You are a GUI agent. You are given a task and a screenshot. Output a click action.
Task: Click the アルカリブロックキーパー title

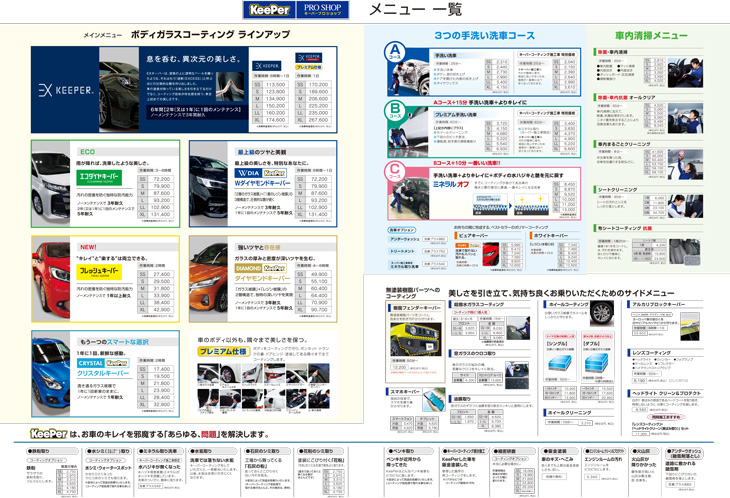[658, 304]
